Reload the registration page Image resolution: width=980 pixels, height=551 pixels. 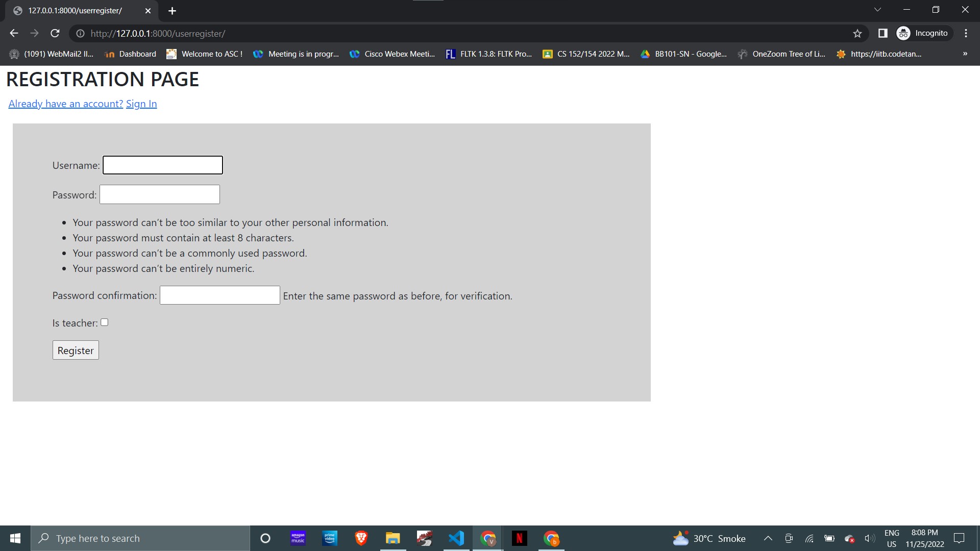(55, 33)
